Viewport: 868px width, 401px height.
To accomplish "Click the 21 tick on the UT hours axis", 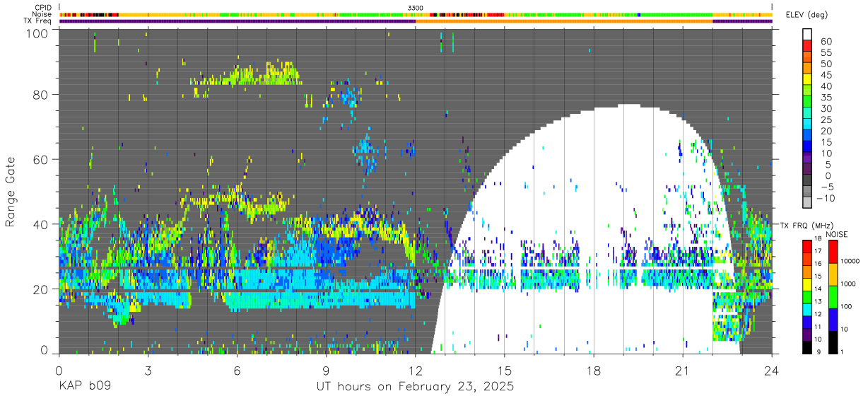I will click(x=682, y=370).
